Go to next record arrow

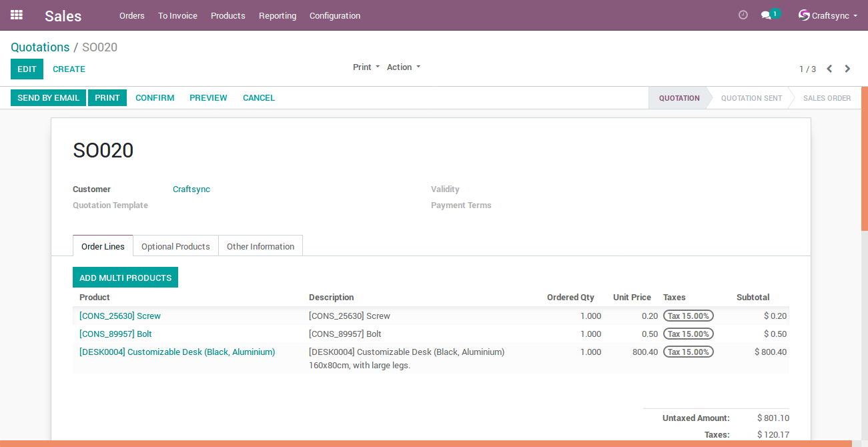[847, 69]
